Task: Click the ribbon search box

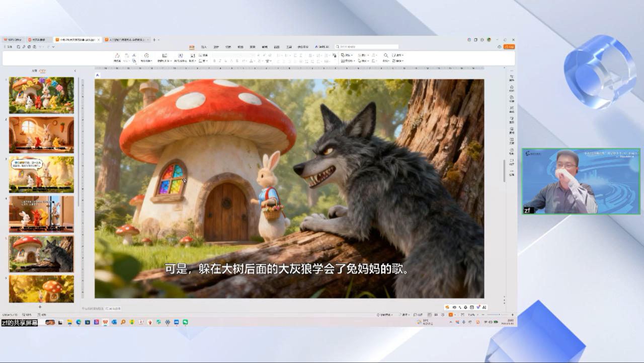Action: (x=367, y=47)
